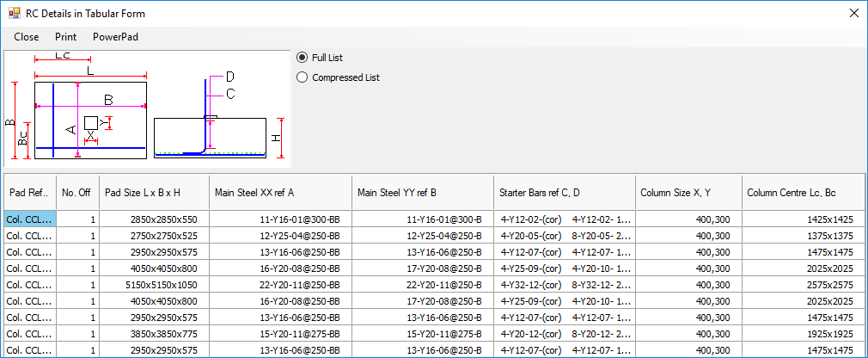The image size is (868, 358).
Task: Click the No. Off column header
Action: click(x=76, y=193)
